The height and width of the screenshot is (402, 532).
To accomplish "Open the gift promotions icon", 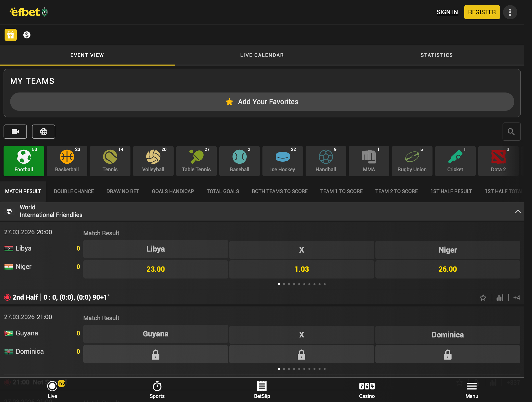I will point(11,35).
